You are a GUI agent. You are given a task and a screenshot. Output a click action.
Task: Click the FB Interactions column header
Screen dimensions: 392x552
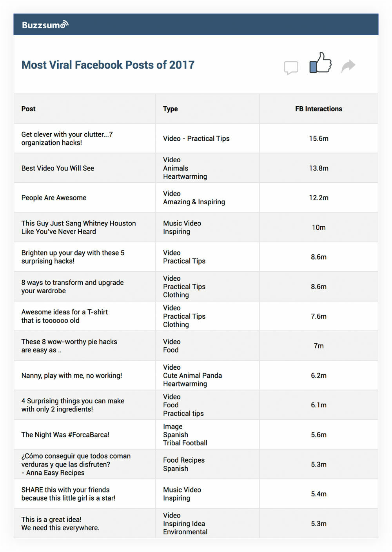coord(318,109)
